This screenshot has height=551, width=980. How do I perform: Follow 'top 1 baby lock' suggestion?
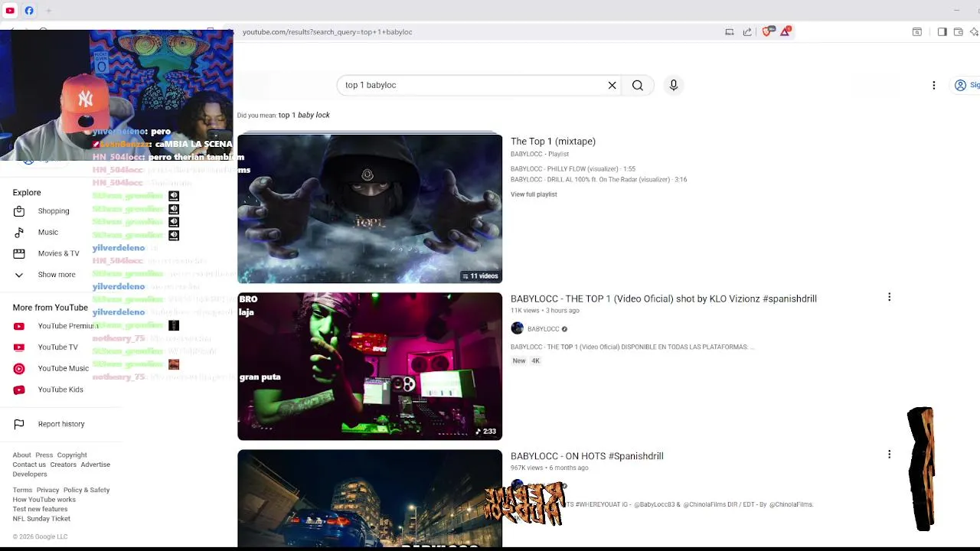tap(304, 115)
